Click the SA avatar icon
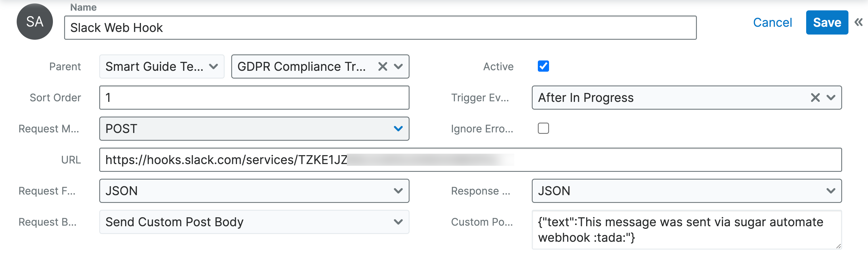 pos(35,21)
